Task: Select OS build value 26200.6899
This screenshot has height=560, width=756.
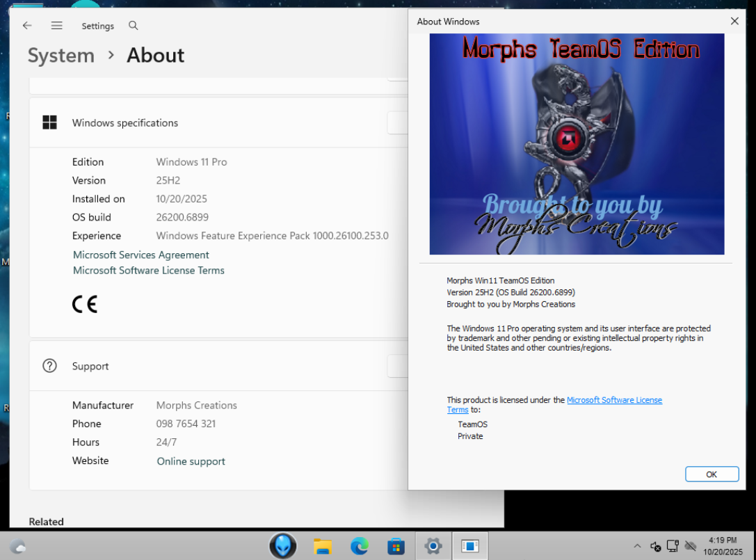Action: [x=182, y=217]
